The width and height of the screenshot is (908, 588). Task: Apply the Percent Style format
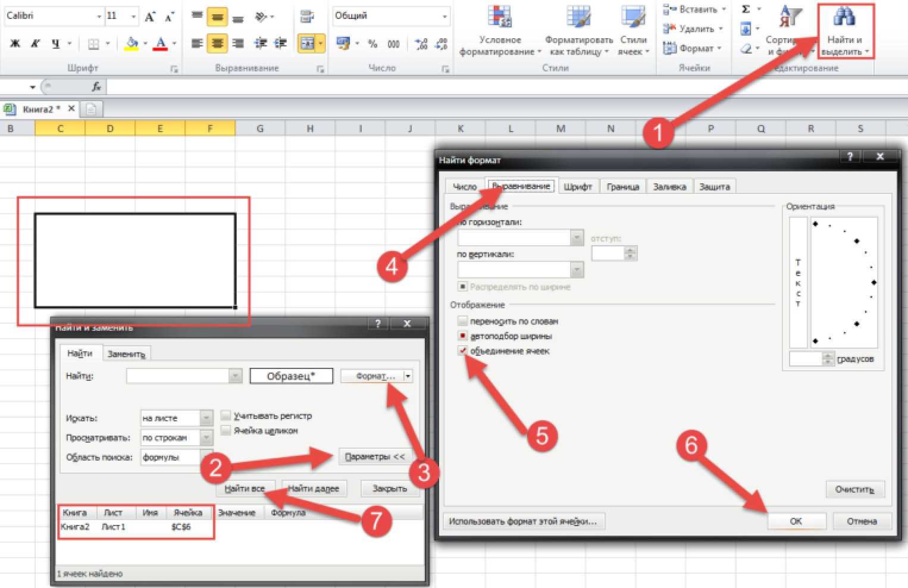373,43
